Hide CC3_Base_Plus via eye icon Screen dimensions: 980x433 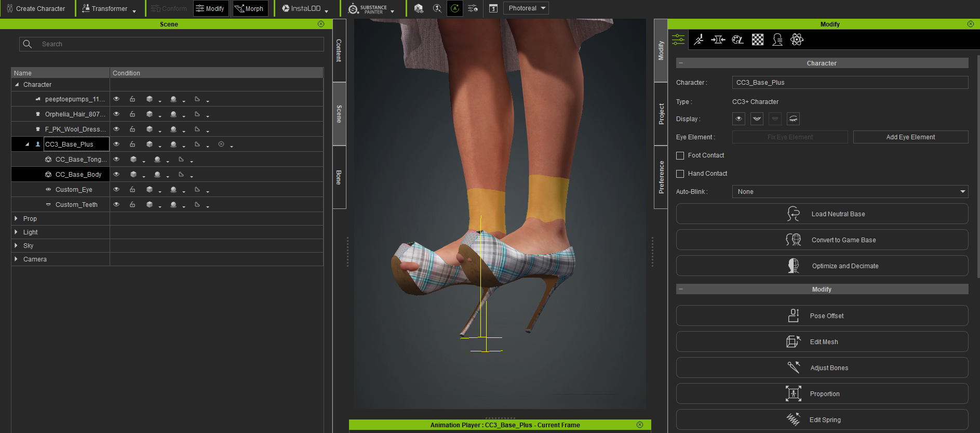click(x=116, y=144)
